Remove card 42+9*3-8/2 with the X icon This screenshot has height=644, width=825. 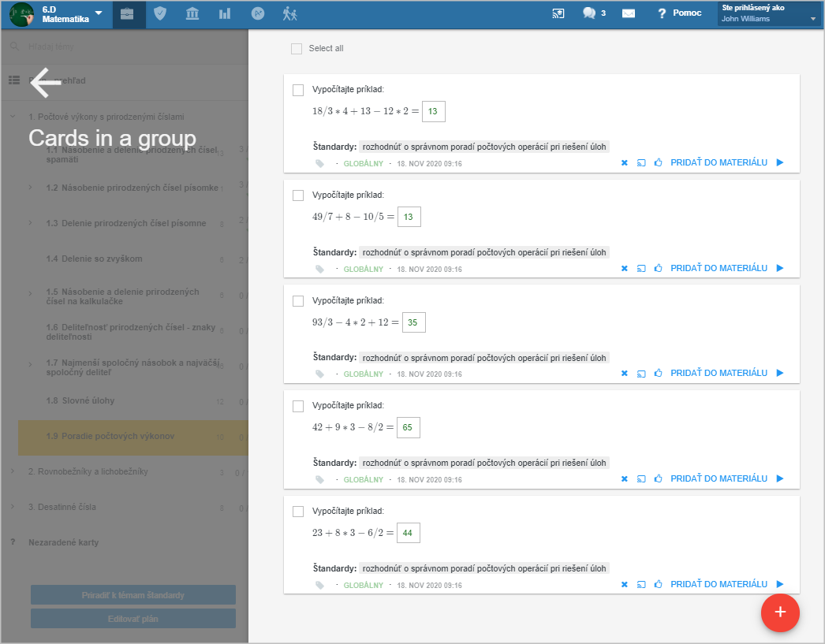pos(625,479)
